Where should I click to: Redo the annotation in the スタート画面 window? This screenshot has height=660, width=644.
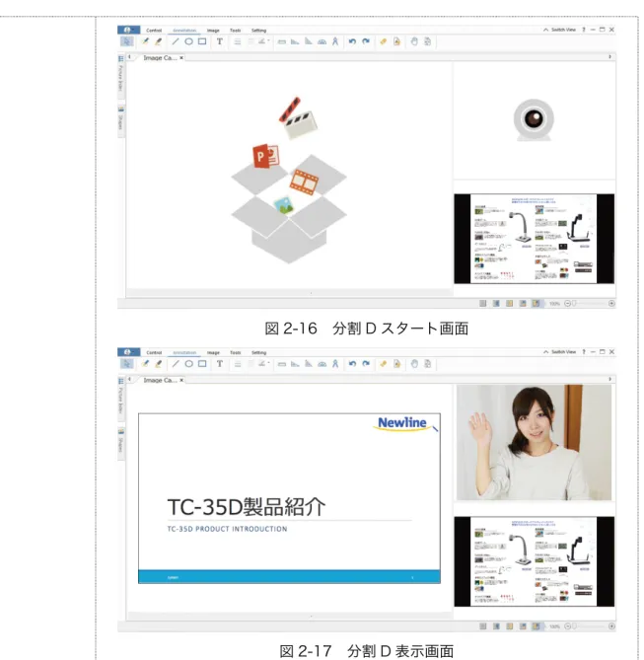point(366,41)
